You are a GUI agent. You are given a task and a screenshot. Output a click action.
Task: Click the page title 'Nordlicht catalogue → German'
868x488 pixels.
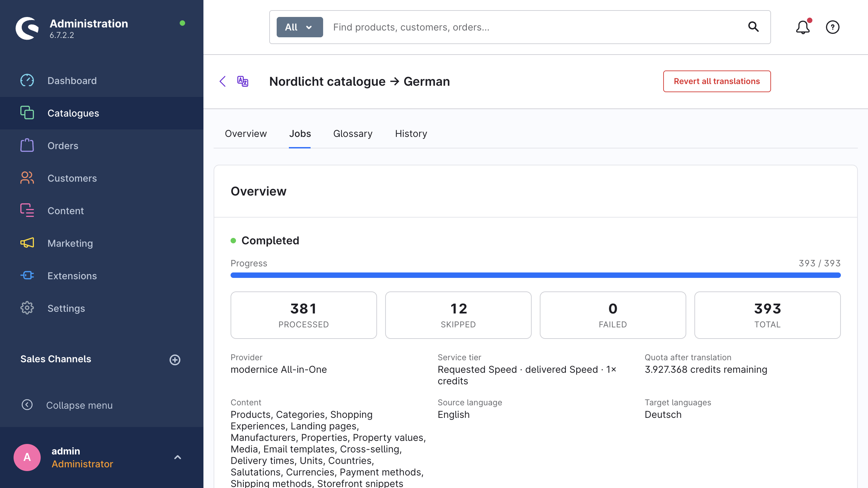point(359,81)
